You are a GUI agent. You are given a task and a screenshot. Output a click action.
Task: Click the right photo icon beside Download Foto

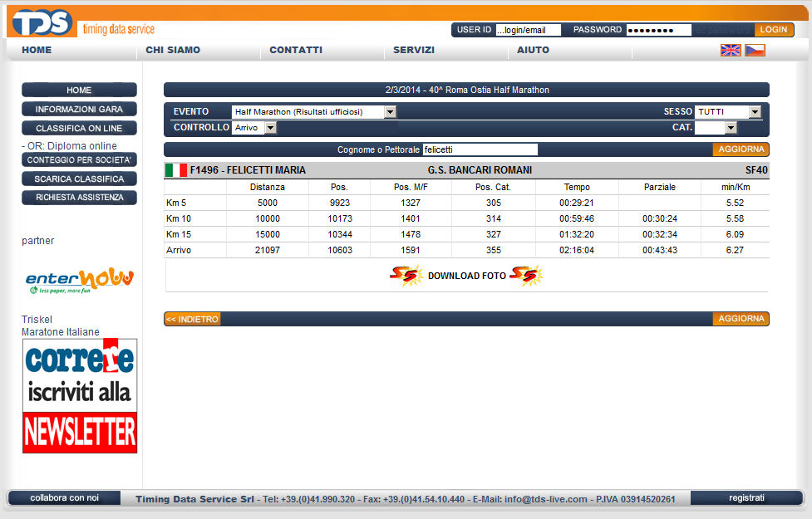point(525,276)
